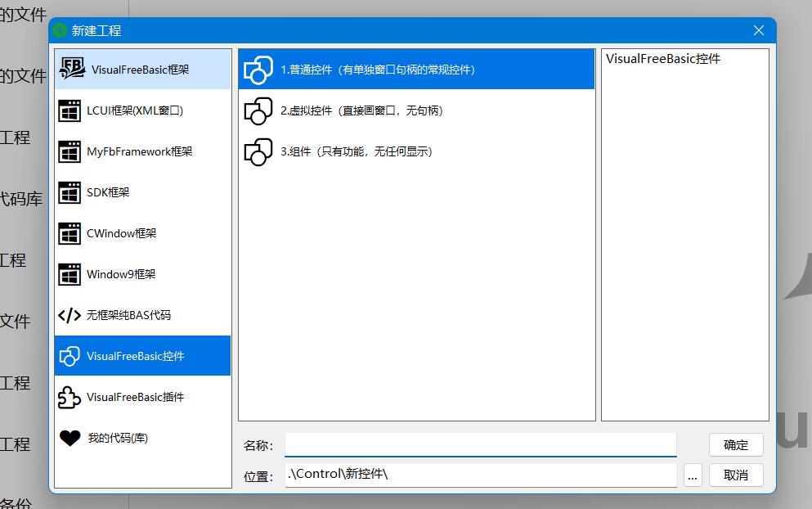Select the VisualFreeBasic框架 FB logo icon

click(x=72, y=69)
